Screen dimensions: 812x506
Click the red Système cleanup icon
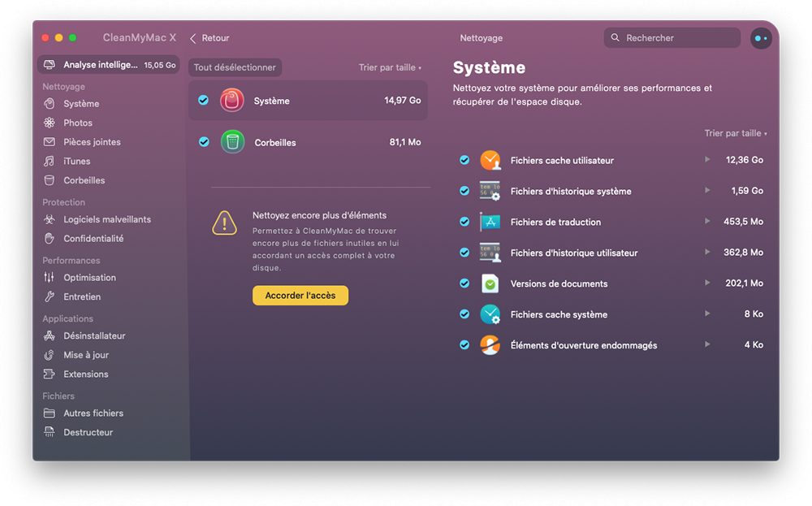click(x=231, y=101)
